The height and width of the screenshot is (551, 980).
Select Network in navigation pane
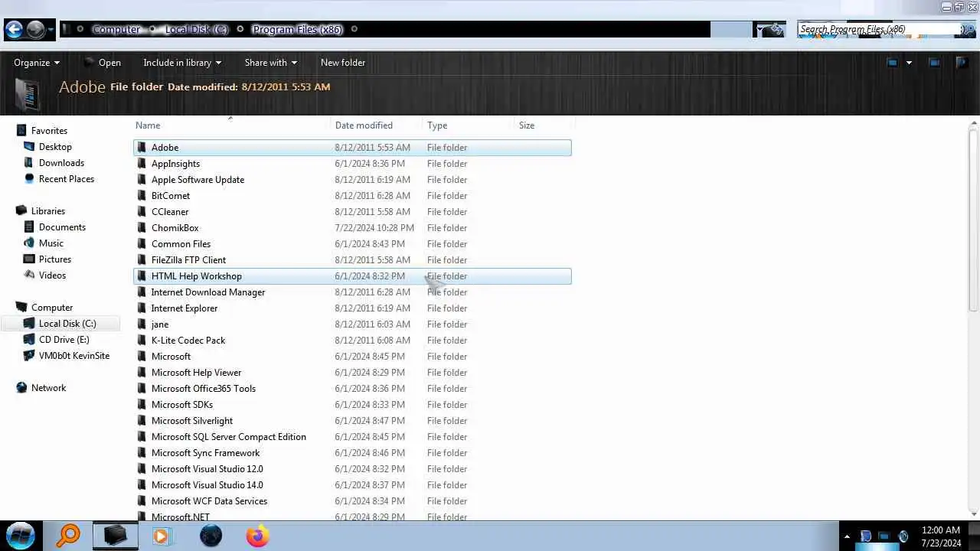pyautogui.click(x=48, y=388)
